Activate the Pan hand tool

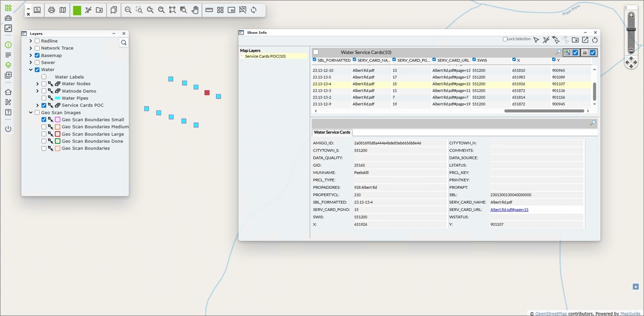coord(195,10)
